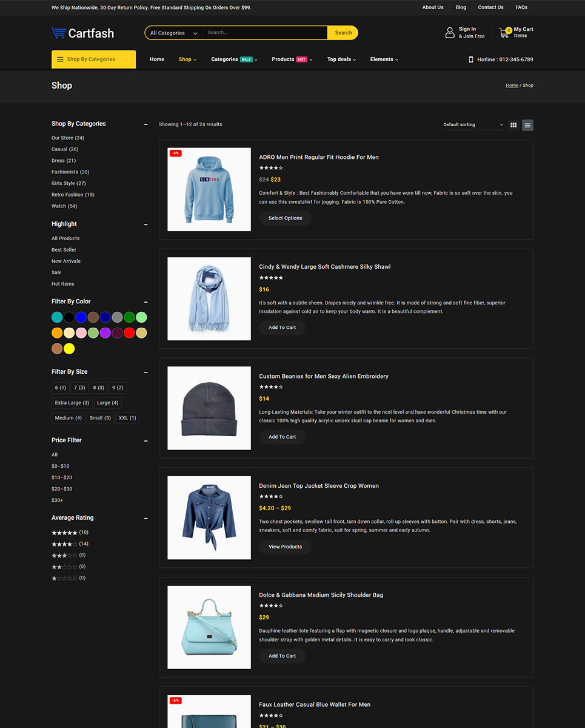The width and height of the screenshot is (585, 728).
Task: Open the Default sorting dropdown
Action: [473, 125]
